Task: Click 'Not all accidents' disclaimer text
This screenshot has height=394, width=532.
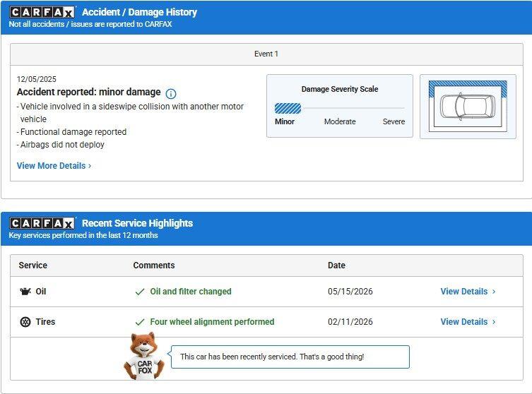Action: point(90,25)
